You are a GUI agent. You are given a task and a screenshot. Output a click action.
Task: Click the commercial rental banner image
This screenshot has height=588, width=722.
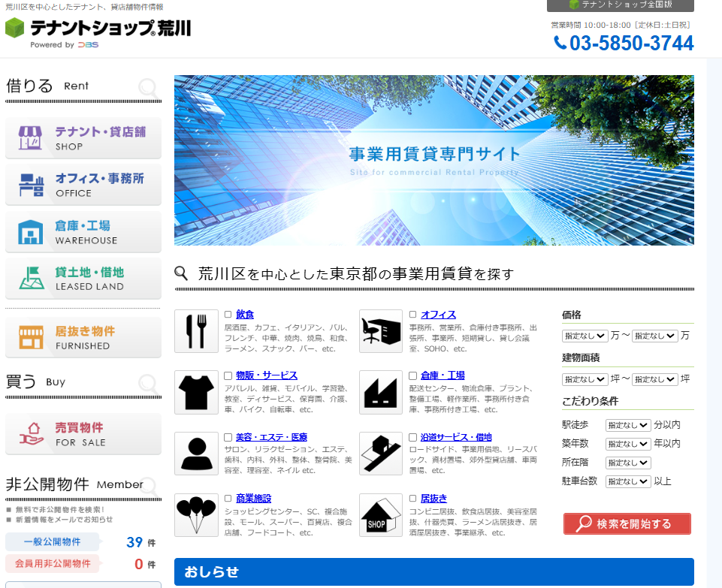tap(434, 160)
